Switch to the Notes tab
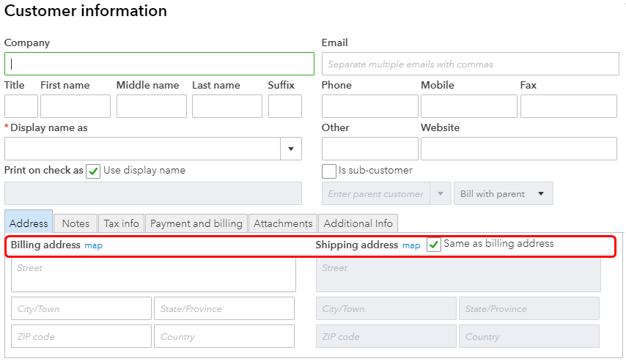The image size is (626, 364). [x=76, y=223]
